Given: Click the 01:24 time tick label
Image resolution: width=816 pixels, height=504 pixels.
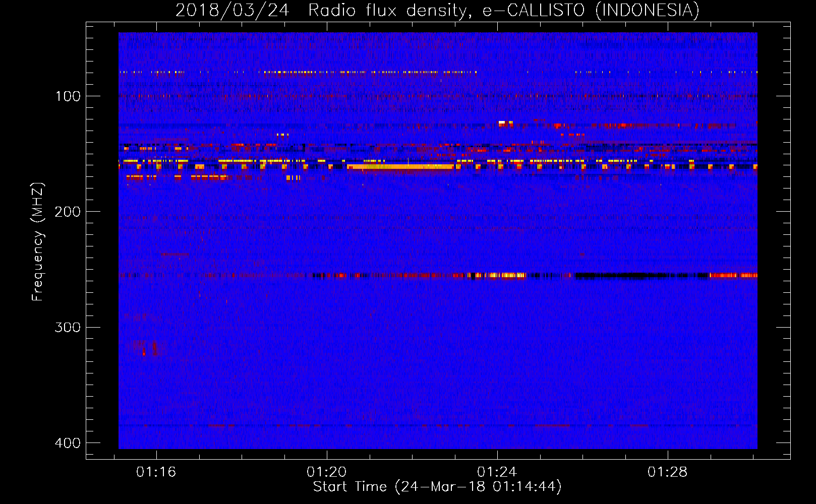Looking at the screenshot, I should coord(497,472).
